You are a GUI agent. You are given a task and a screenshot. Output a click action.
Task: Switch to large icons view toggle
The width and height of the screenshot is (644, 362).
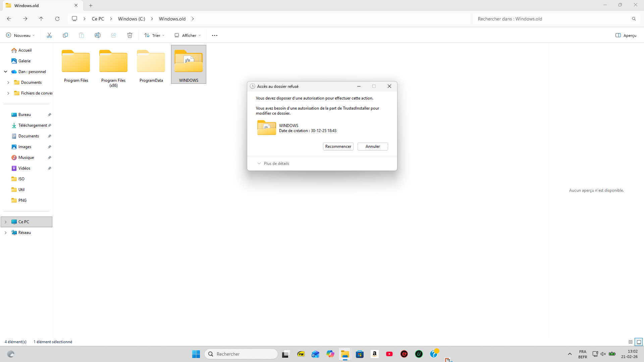(x=639, y=342)
